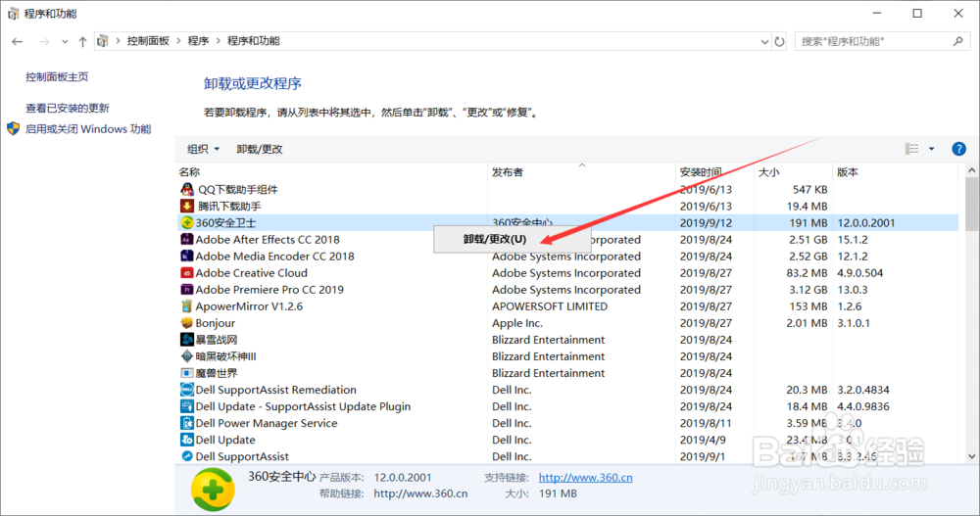This screenshot has width=980, height=516.
Task: Click the Adobe Media Encoder CC 2018 icon
Action: tap(187, 257)
